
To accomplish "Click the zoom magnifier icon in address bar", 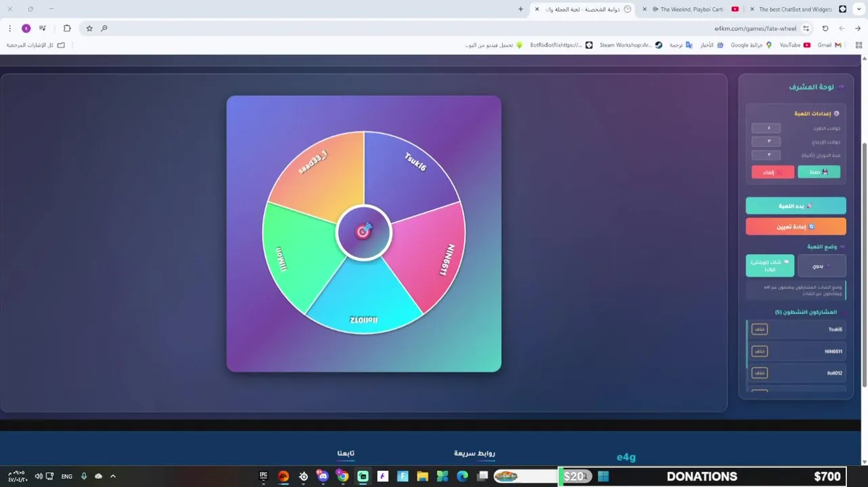I will pos(104,28).
